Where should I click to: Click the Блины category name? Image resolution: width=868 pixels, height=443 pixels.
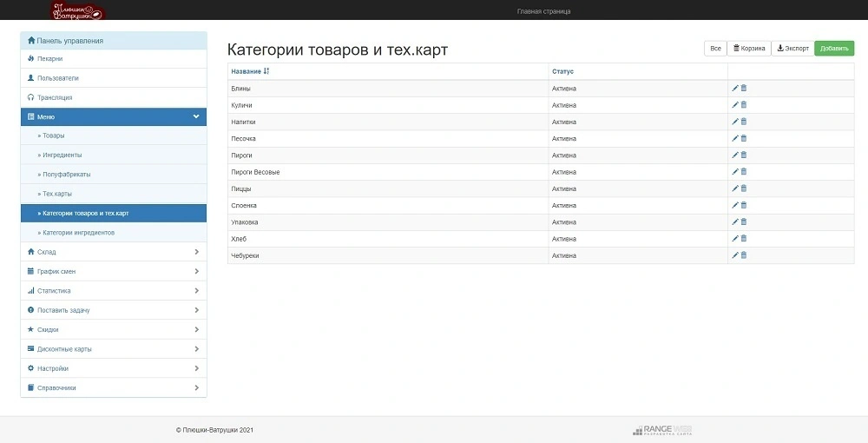click(240, 89)
